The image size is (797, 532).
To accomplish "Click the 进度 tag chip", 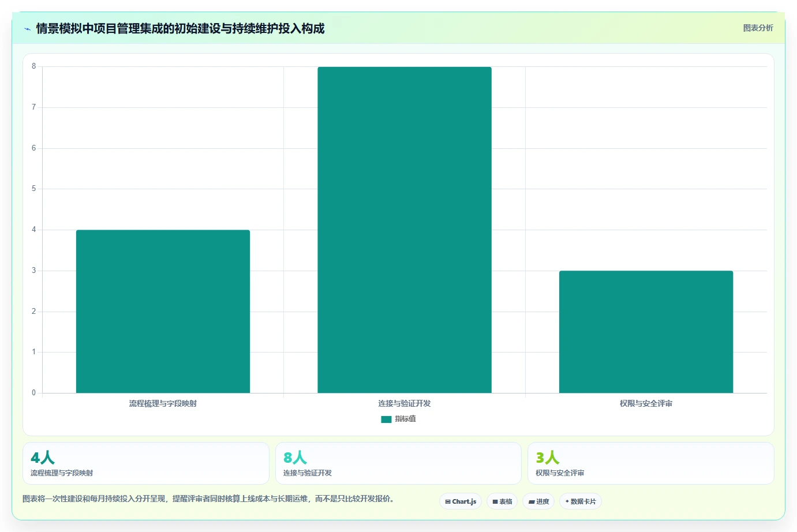I will 538,501.
